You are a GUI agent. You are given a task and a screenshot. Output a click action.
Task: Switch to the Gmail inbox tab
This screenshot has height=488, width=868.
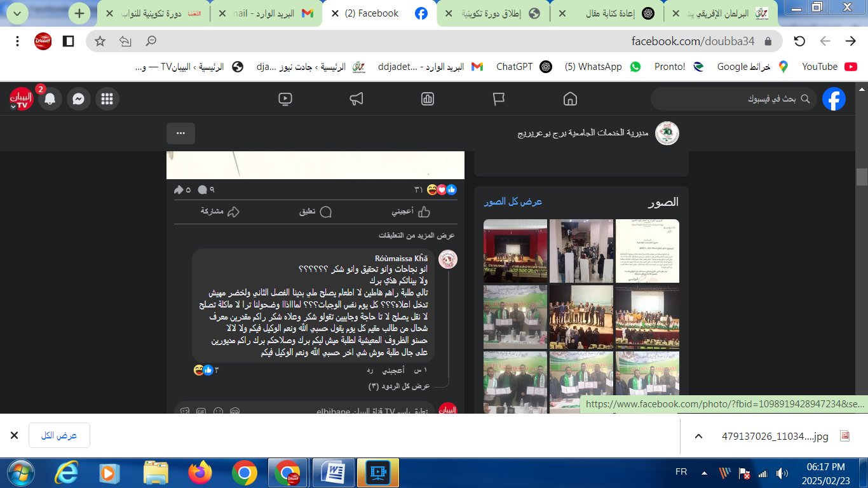267,13
